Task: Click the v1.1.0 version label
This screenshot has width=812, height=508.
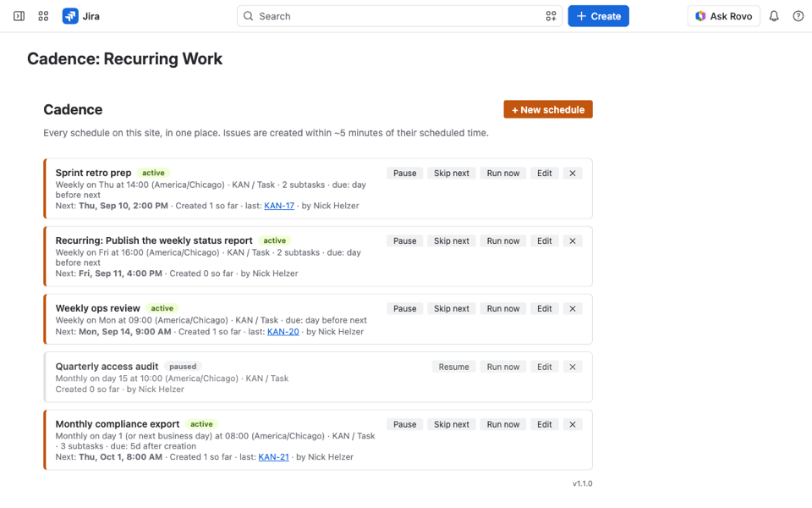Action: pos(582,483)
